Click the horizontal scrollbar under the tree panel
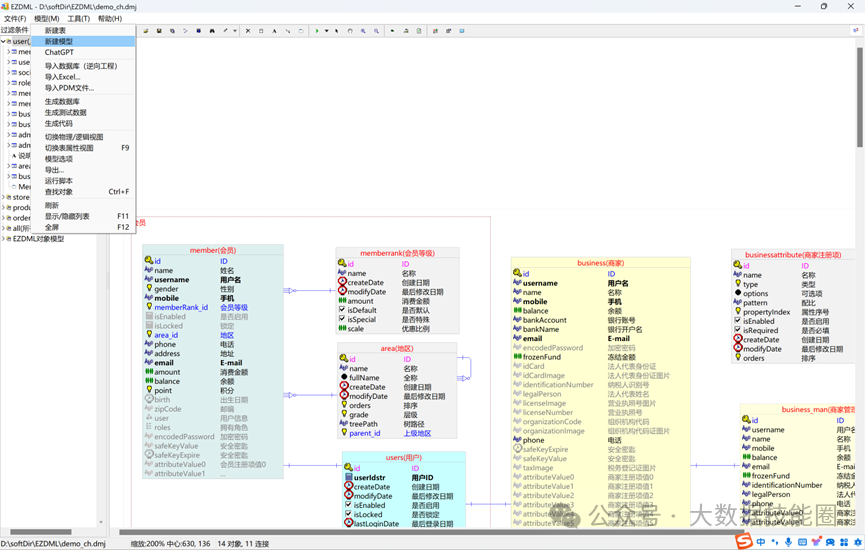This screenshot has height=550, width=865. (x=40, y=532)
